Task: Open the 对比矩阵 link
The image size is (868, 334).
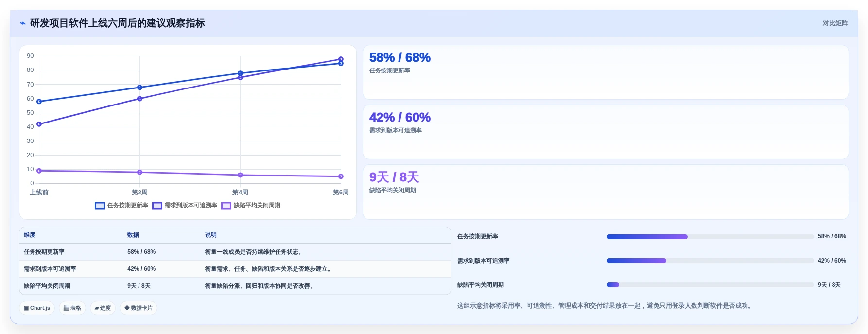Action: pyautogui.click(x=835, y=23)
